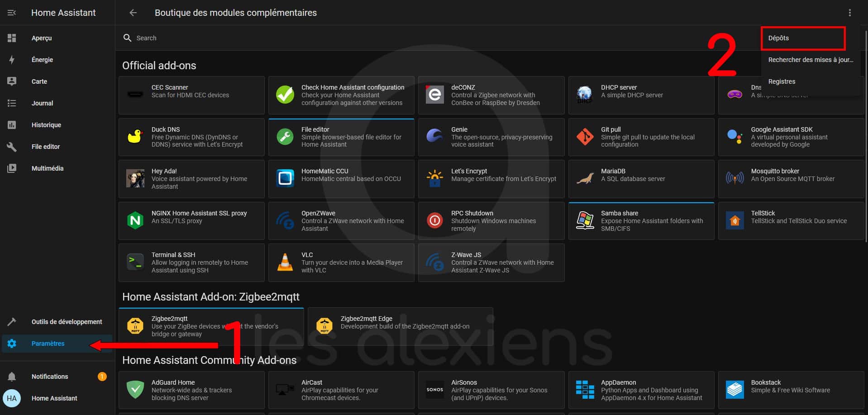Collapse the sidebar with the menu icon
Image resolution: width=868 pixels, height=415 pixels.
pos(12,13)
